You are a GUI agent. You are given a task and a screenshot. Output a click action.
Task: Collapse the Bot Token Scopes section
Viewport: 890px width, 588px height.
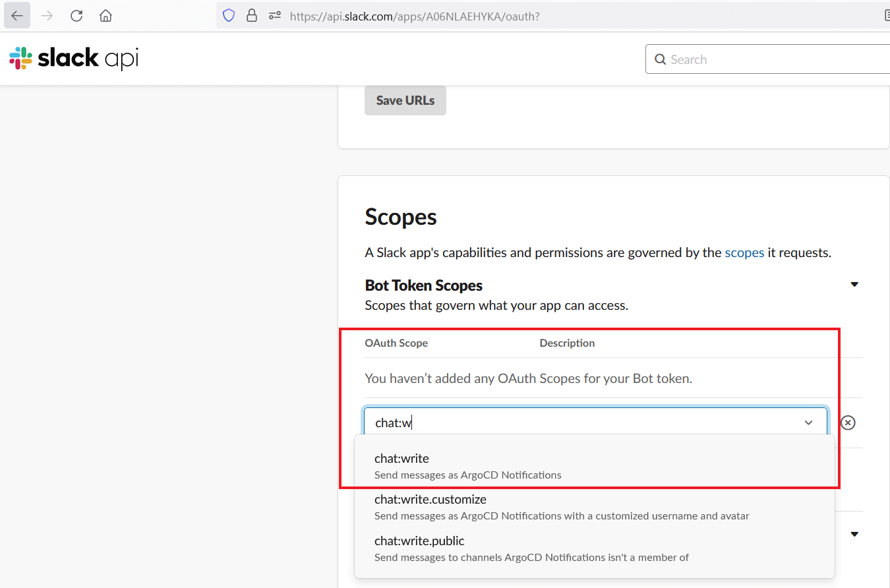click(x=854, y=284)
